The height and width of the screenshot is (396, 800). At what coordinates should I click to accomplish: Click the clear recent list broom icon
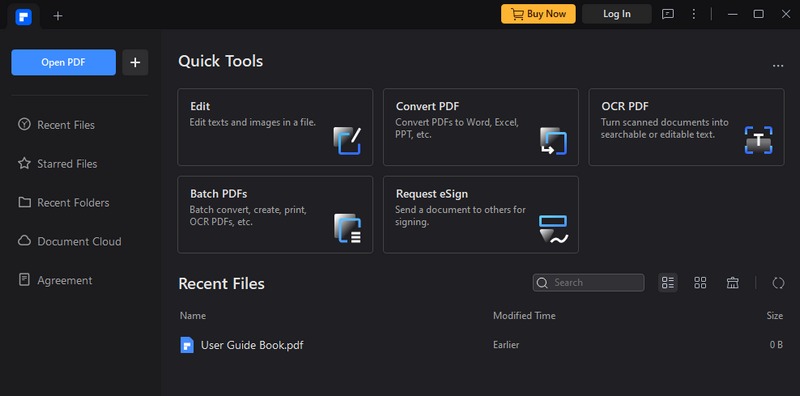[733, 283]
